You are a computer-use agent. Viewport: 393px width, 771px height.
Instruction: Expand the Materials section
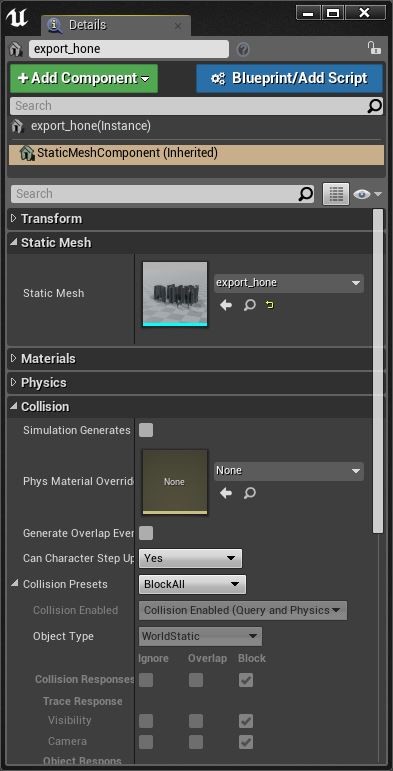coord(13,358)
